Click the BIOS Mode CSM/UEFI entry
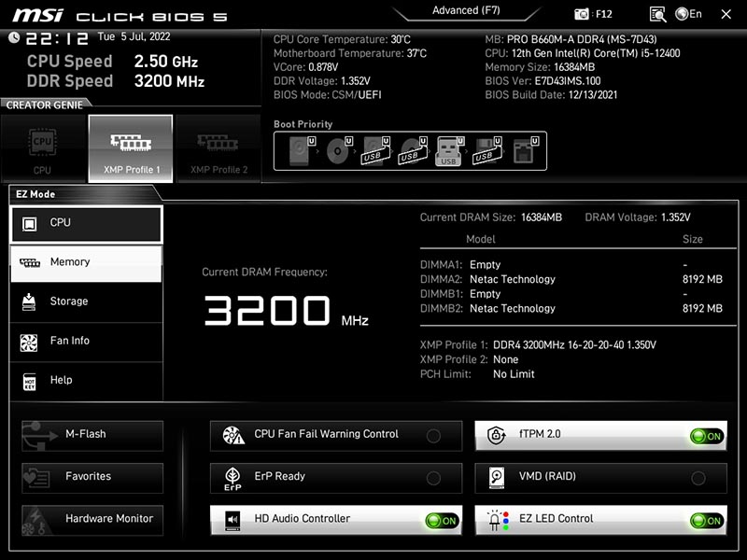Image resolution: width=747 pixels, height=560 pixels. coord(328,95)
